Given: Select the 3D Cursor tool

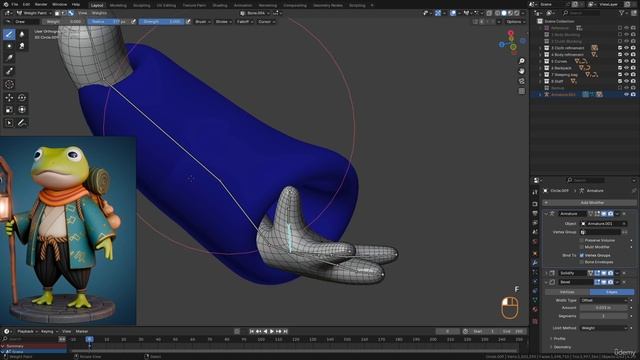Looking at the screenshot, I should 9,84.
